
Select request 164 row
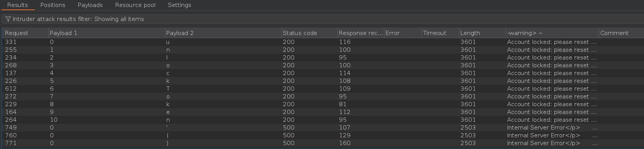pos(323,112)
